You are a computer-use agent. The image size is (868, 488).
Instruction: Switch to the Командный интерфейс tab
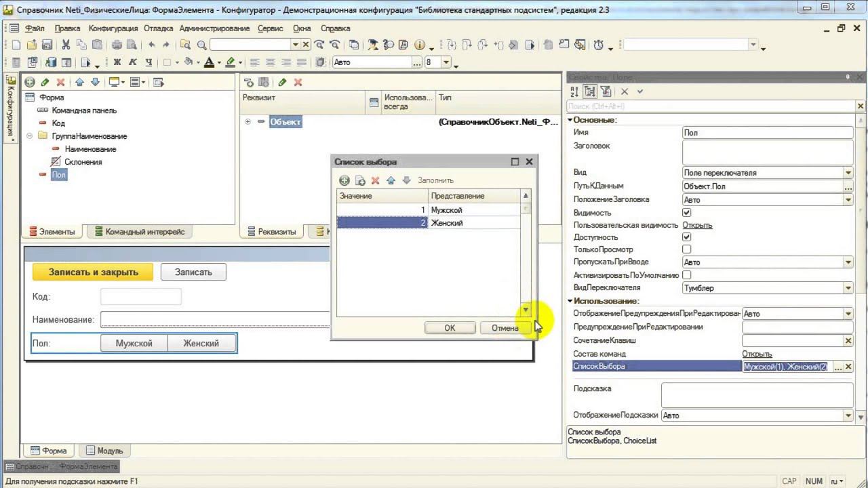click(x=140, y=232)
